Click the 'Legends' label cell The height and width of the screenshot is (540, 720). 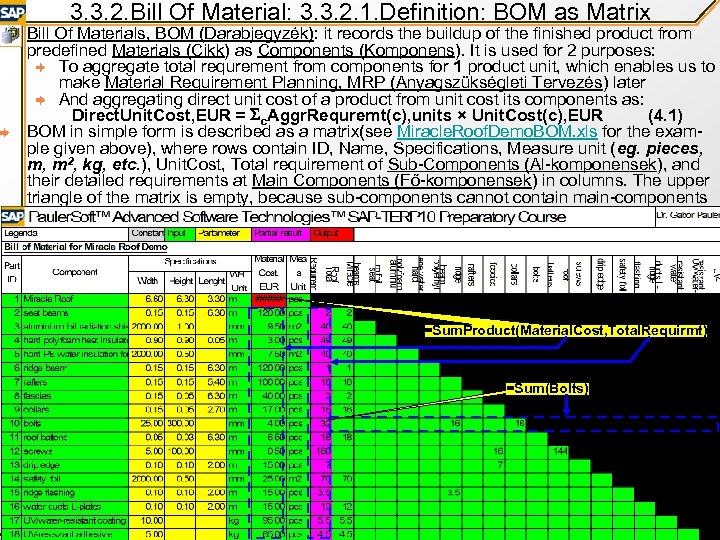(x=65, y=234)
